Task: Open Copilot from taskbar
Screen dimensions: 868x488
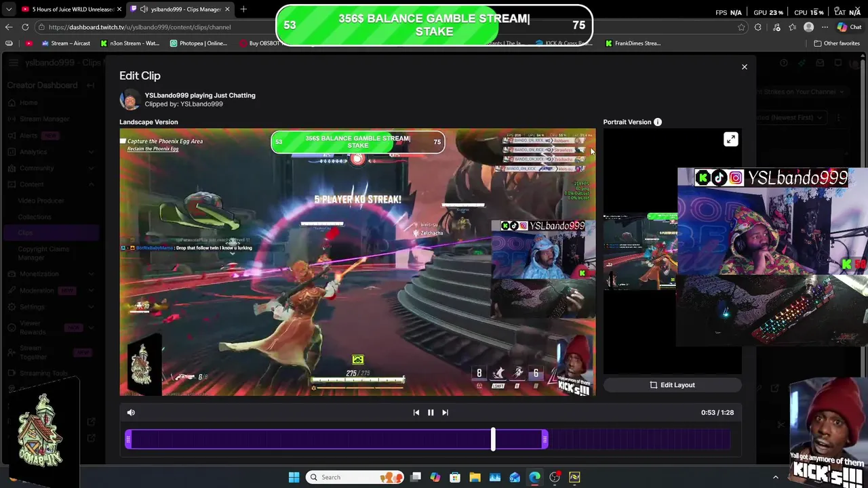Action: click(435, 477)
